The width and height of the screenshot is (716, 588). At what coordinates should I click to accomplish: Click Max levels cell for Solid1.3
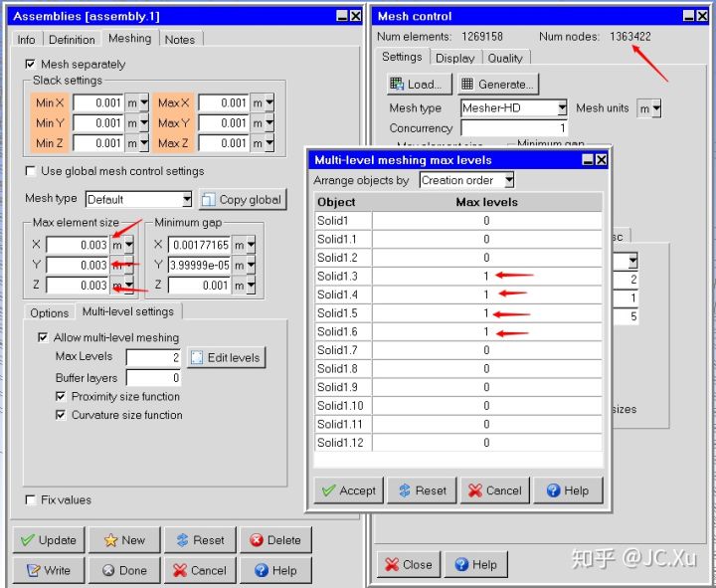[x=486, y=276]
